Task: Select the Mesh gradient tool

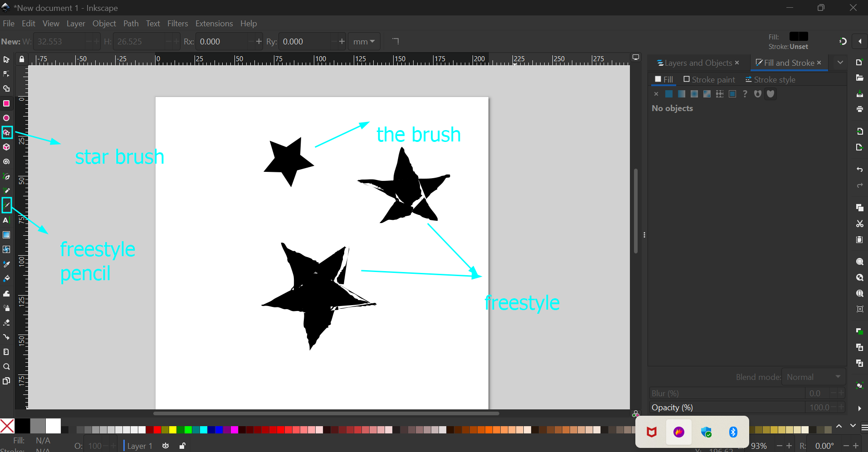Action: [6, 249]
